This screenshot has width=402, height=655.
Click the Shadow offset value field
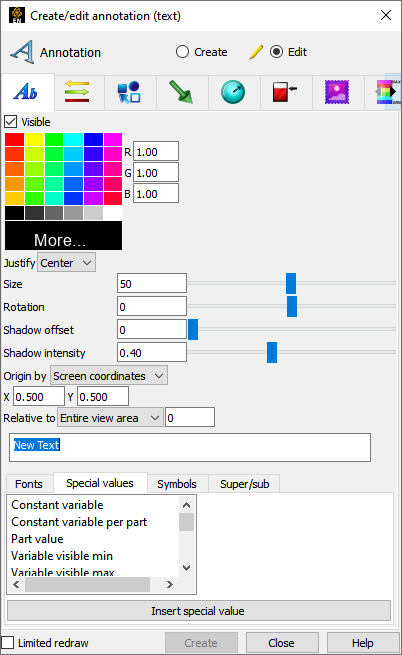(x=152, y=330)
